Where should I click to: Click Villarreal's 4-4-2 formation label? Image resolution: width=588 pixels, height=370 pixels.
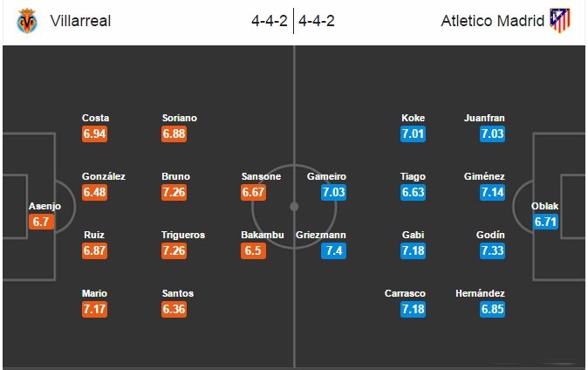point(270,21)
